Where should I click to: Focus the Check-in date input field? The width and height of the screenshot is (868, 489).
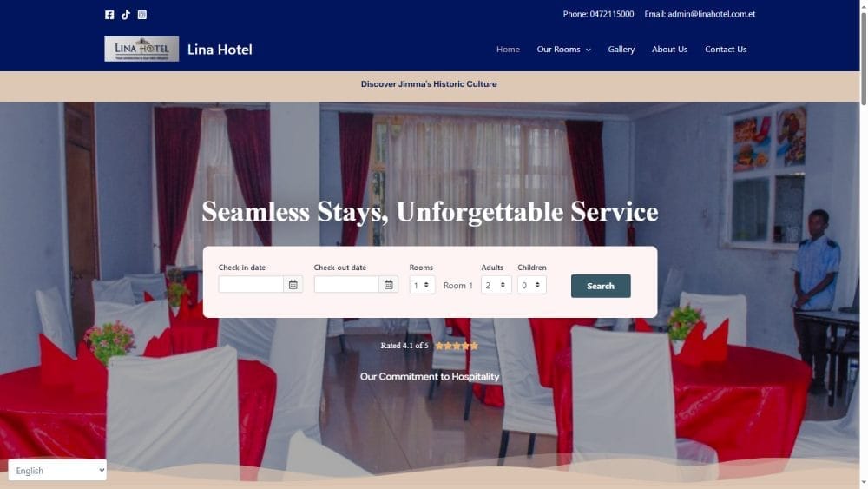click(251, 285)
